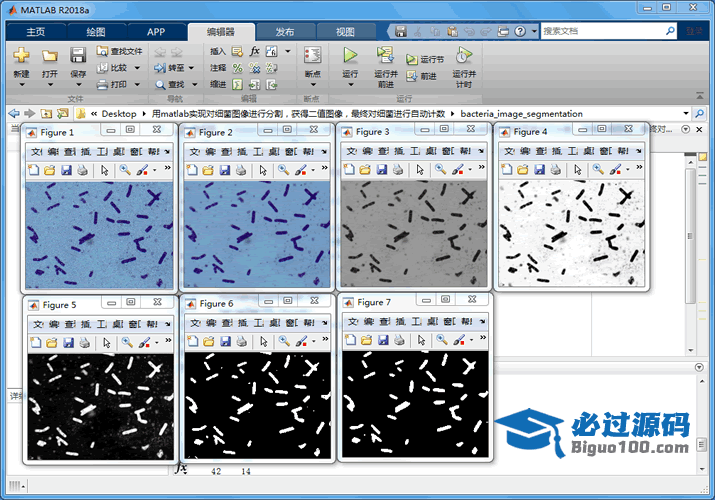Open the Compare (比较) dropdown

tap(119, 68)
